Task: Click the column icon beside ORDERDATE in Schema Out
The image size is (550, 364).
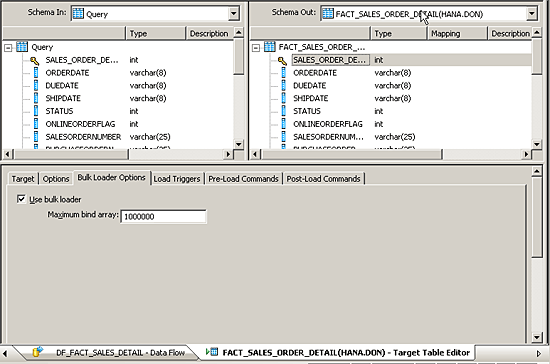Action: coord(284,73)
